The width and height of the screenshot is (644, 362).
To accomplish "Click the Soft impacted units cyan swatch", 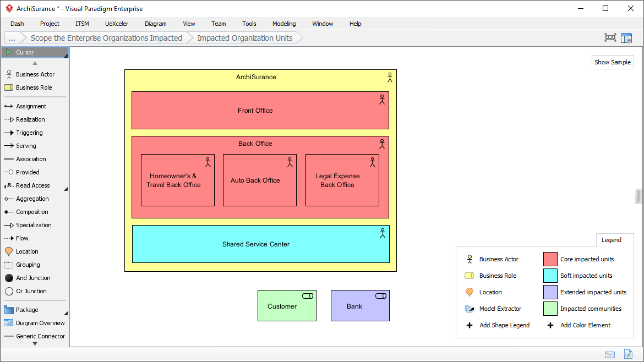I will coord(550,276).
